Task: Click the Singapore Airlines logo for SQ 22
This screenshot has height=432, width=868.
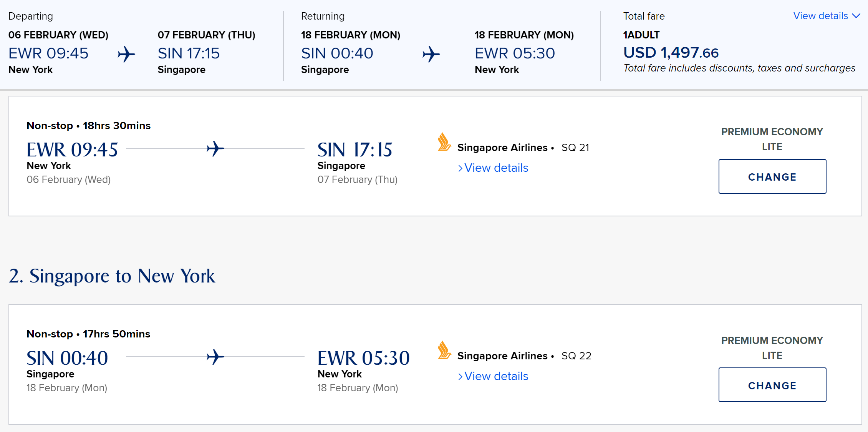Action: tap(444, 351)
